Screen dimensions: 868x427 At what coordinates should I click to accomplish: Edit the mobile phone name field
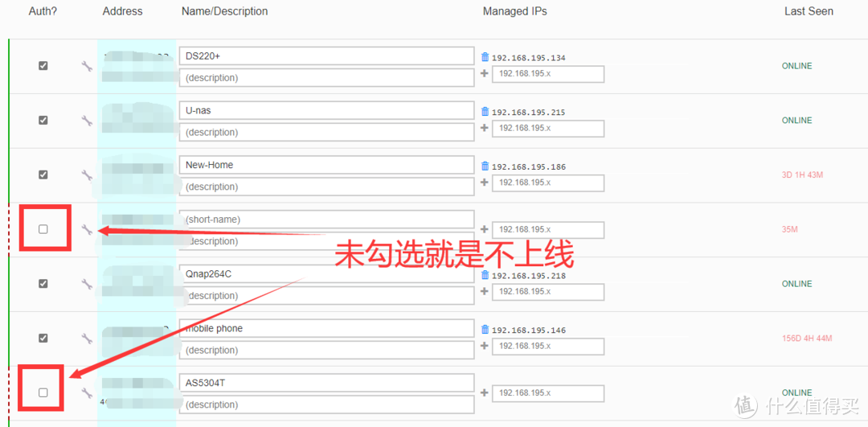pos(326,328)
